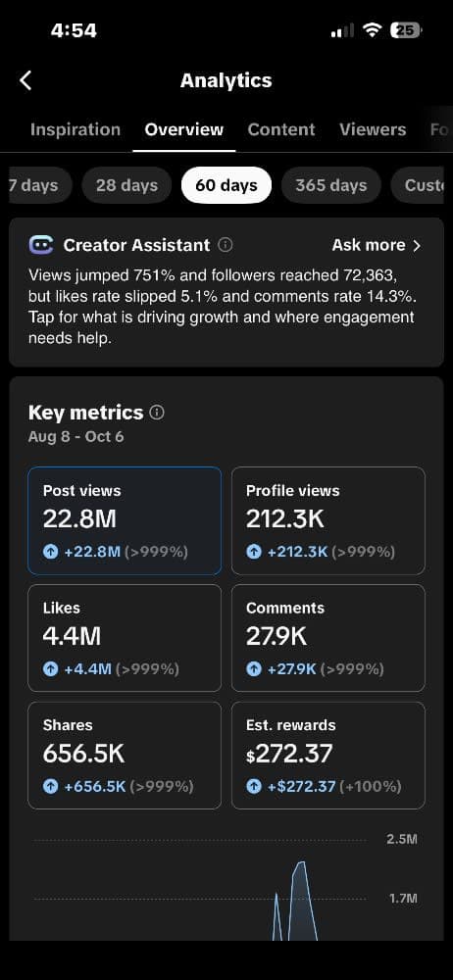Tap the Creator Assistant robot icon
The height and width of the screenshot is (980, 453).
tap(40, 245)
